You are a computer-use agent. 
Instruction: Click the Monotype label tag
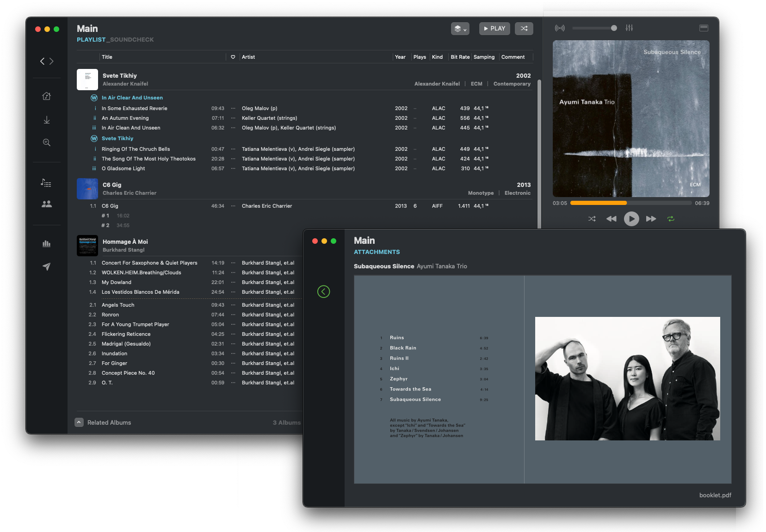[481, 193]
